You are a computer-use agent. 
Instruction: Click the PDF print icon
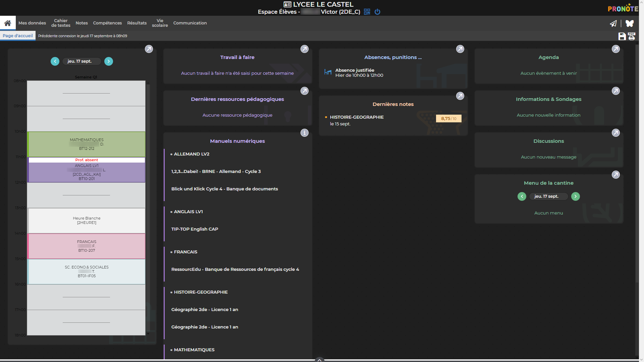point(632,36)
